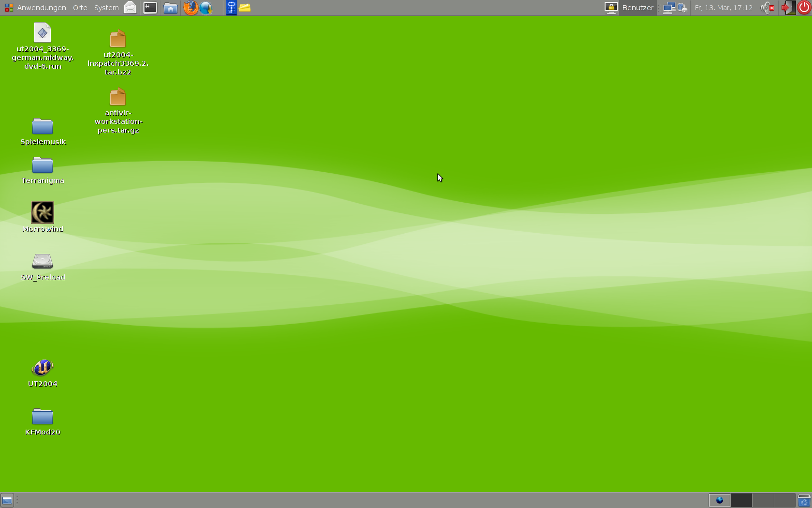This screenshot has width=812, height=508.
Task: Launch the terminal from the top panel
Action: click(x=150, y=8)
